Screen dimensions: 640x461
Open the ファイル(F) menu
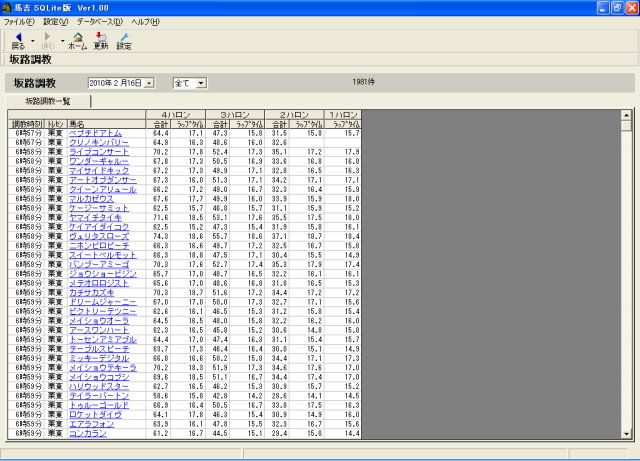(x=19, y=22)
